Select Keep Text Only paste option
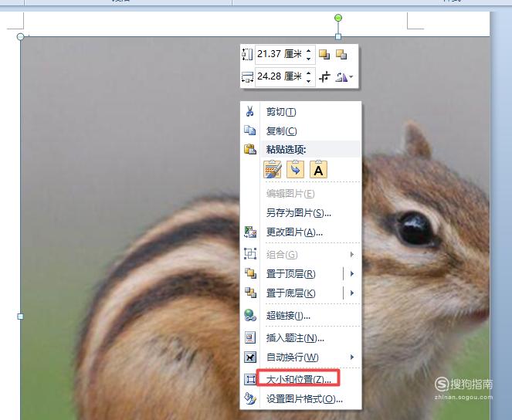Screen dimensions: 512x420 (x=318, y=169)
